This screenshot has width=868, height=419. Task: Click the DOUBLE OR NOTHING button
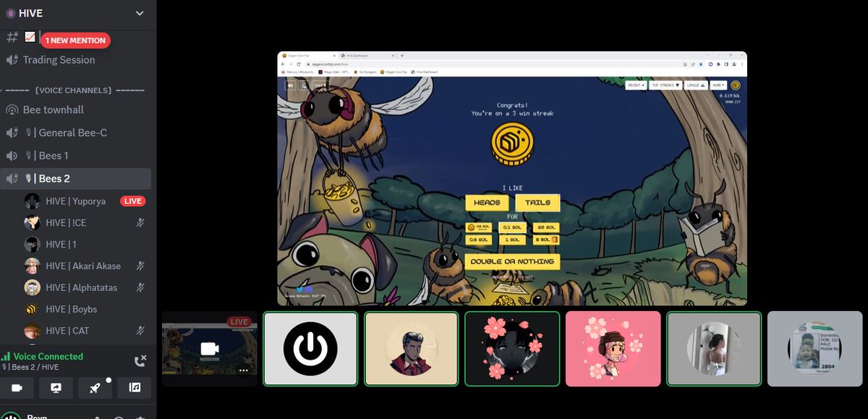coord(512,261)
